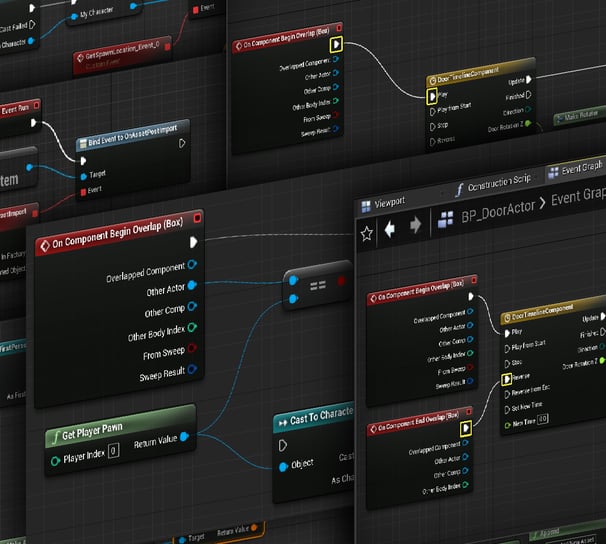Click Other Body Index pin on large Begin Overlap node
Viewport: 606px width, 544px height.
click(x=192, y=328)
